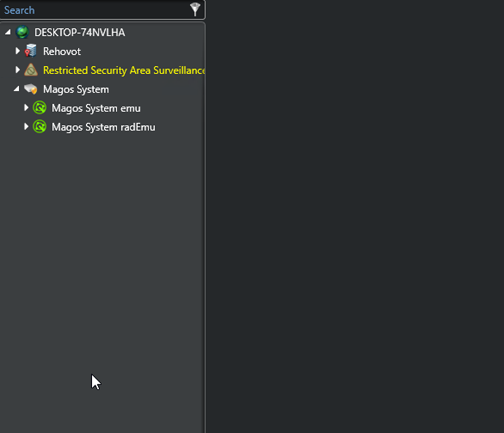Click the Rehovot building icon
The image size is (504, 433).
click(31, 51)
